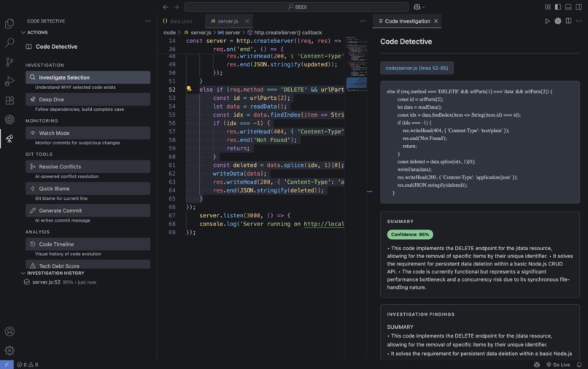This screenshot has height=369, width=588.
Task: Click the node/server.js (lines 52-65) chip
Action: (417, 68)
